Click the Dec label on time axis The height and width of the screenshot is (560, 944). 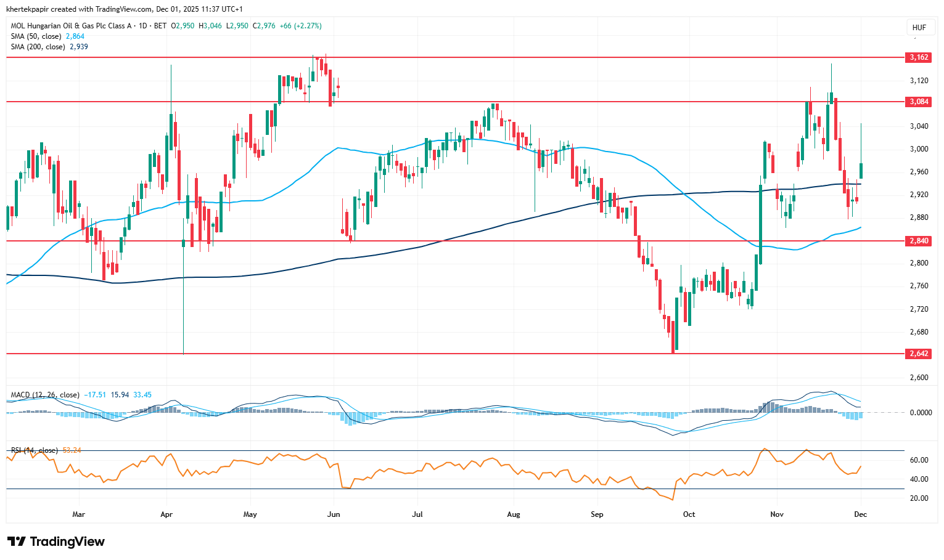860,514
